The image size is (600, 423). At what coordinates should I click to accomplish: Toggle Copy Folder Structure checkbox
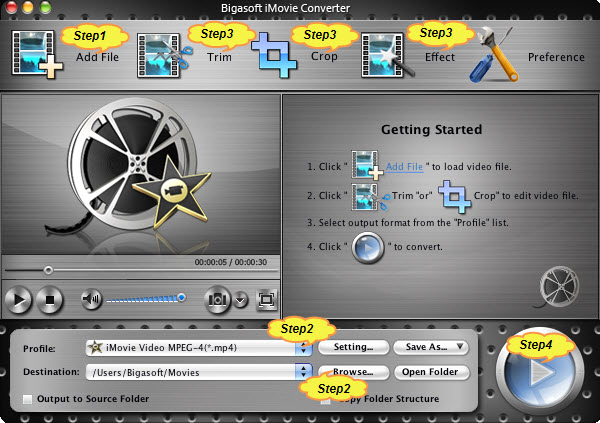(x=326, y=400)
